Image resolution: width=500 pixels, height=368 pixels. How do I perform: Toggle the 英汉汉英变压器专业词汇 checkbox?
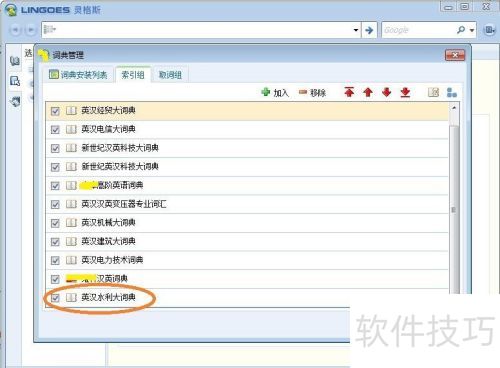55,204
